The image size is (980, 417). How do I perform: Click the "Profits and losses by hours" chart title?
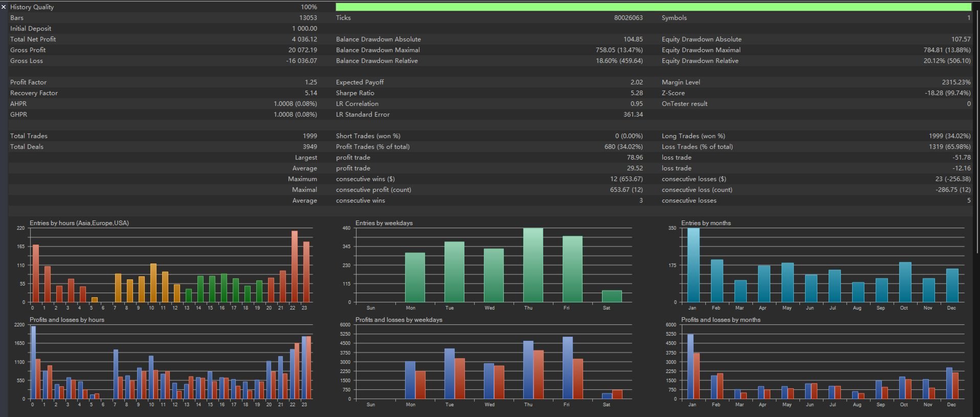pos(67,320)
